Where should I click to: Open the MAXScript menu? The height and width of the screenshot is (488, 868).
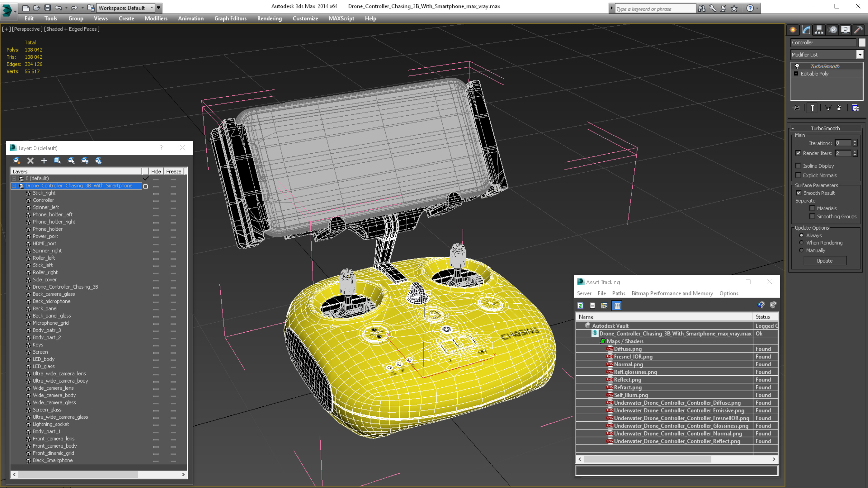[341, 18]
